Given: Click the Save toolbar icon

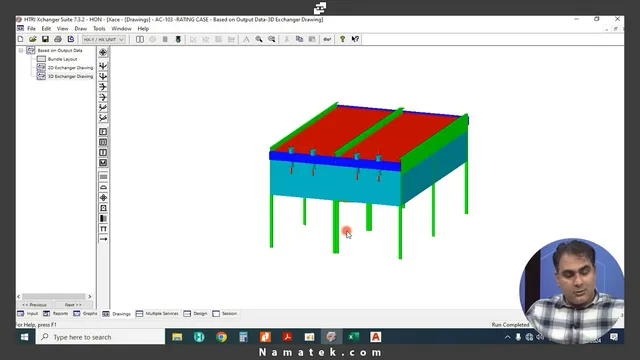Looking at the screenshot, I should point(45,39).
